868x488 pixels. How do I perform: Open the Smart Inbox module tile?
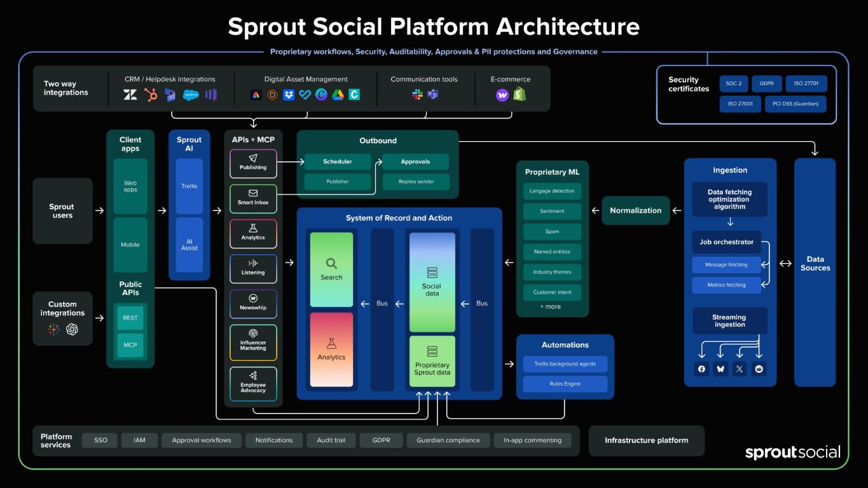tap(253, 198)
